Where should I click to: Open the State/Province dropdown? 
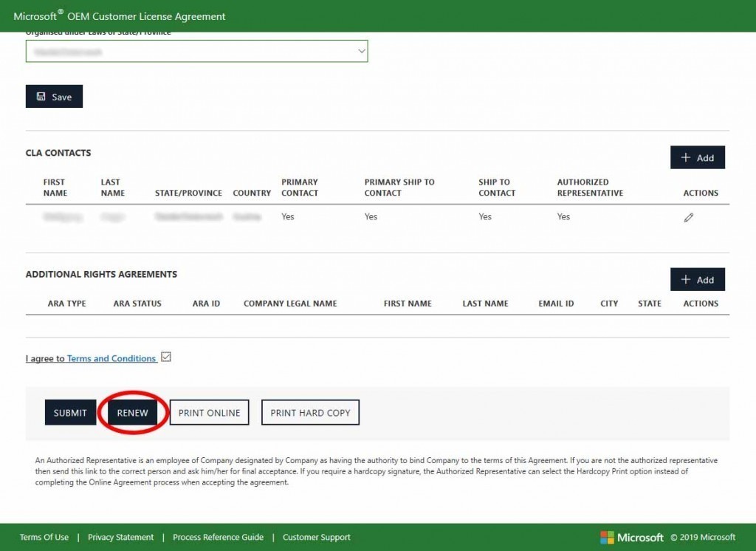196,51
